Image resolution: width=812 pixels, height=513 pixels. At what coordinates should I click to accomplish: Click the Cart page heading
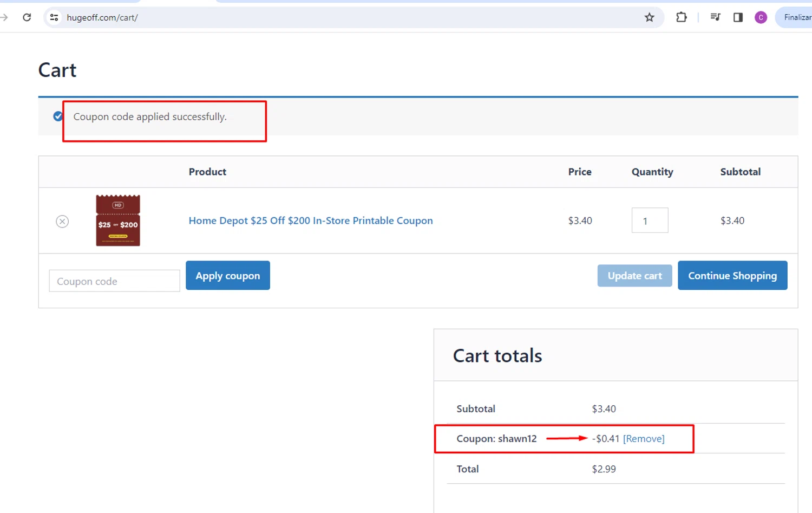[x=57, y=70]
